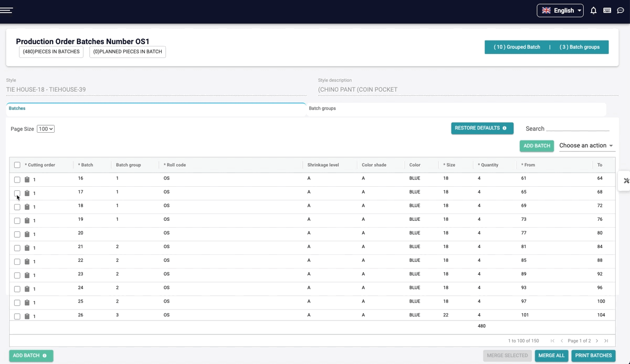Click (0) Planned Pieces In Batch badge
The image size is (630, 364).
pyautogui.click(x=128, y=52)
